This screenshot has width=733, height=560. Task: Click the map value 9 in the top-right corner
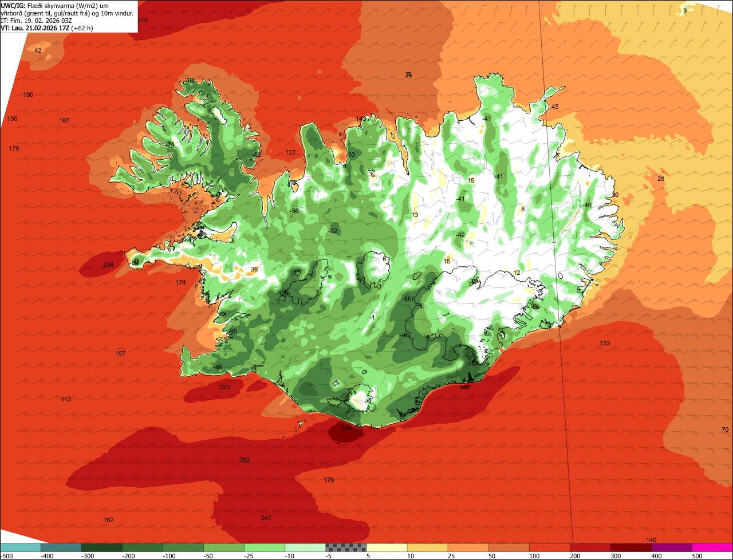(x=685, y=10)
